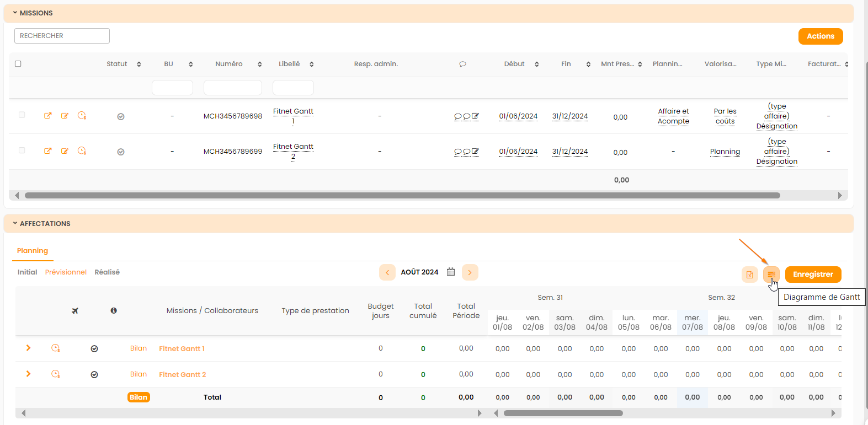Click the RECHERCHER search field
Screen dimensions: 868x425
(62, 36)
